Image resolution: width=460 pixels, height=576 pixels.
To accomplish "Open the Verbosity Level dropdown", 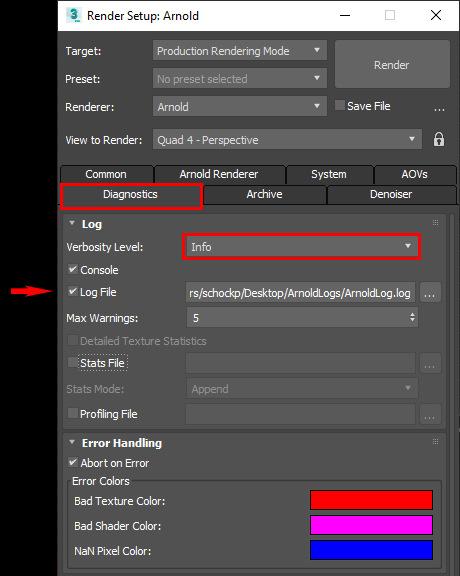I will pyautogui.click(x=302, y=246).
